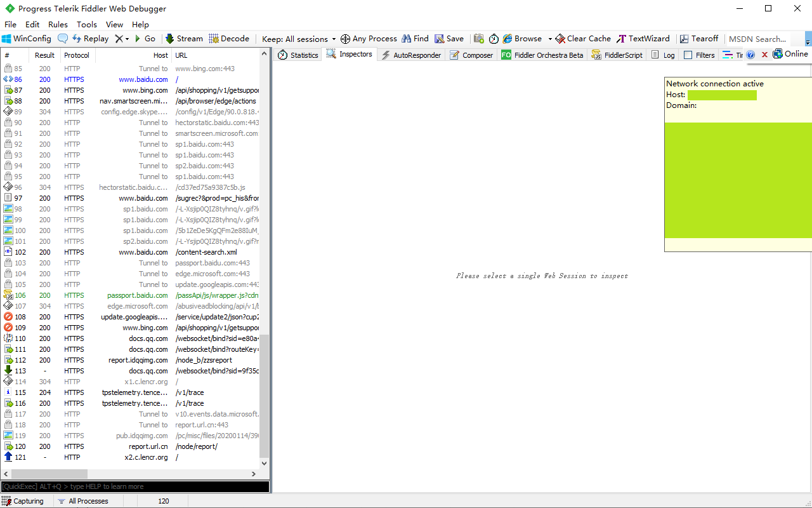This screenshot has width=812, height=508.
Task: Open the Help menu
Action: tap(140, 24)
